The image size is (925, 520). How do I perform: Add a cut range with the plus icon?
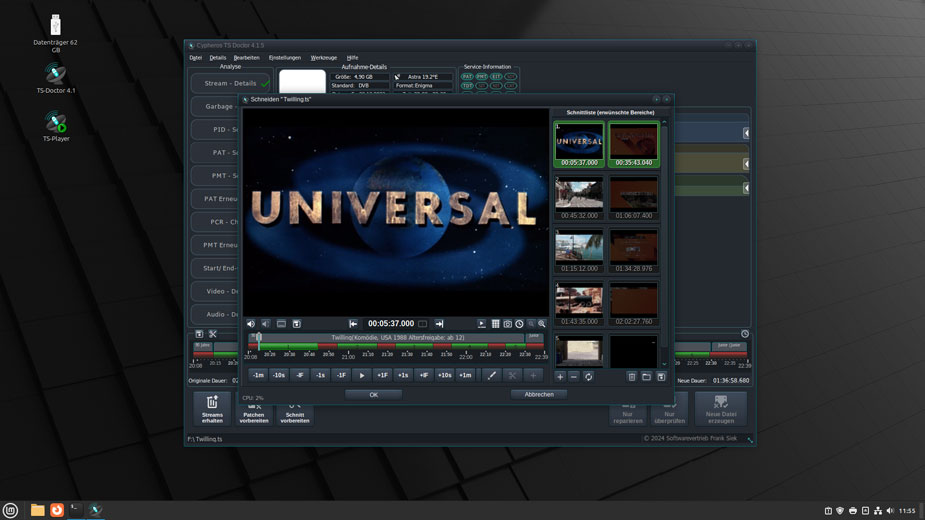tap(560, 377)
